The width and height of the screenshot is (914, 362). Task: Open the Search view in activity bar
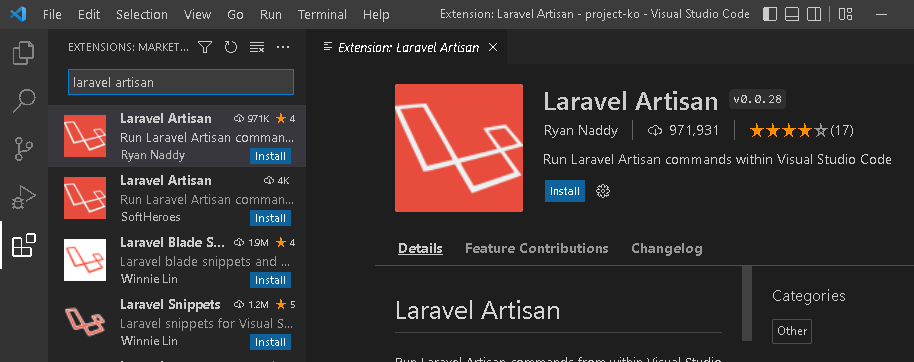coord(24,101)
